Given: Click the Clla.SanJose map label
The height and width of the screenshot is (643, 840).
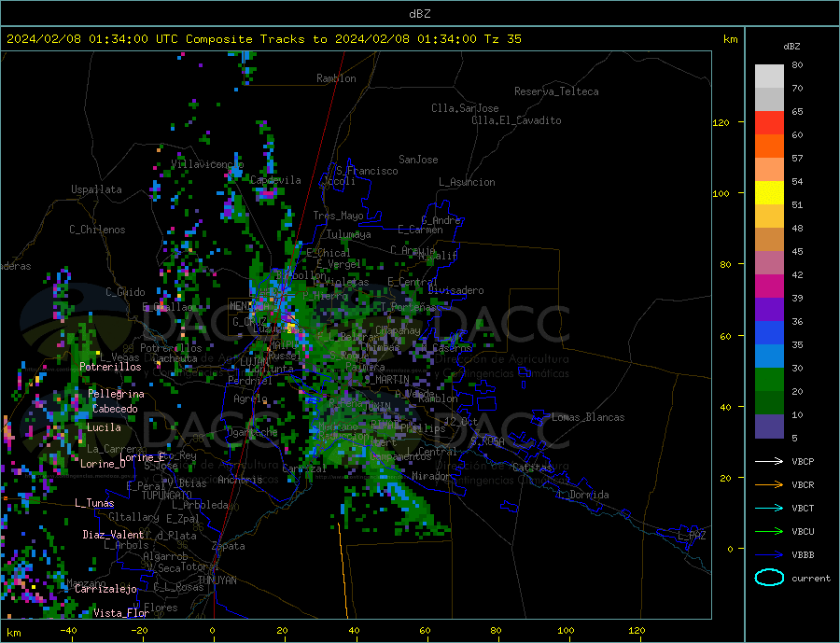Looking at the screenshot, I should point(465,108).
